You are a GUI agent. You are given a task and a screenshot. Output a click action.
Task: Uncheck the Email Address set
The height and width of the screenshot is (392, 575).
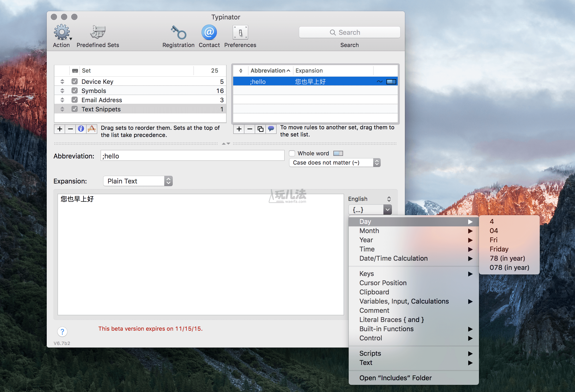coord(75,100)
